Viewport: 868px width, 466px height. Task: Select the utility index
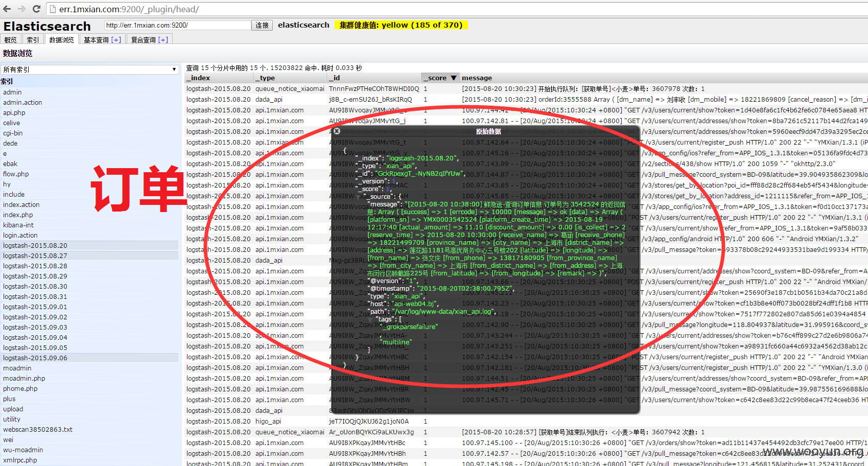pyautogui.click(x=89, y=420)
